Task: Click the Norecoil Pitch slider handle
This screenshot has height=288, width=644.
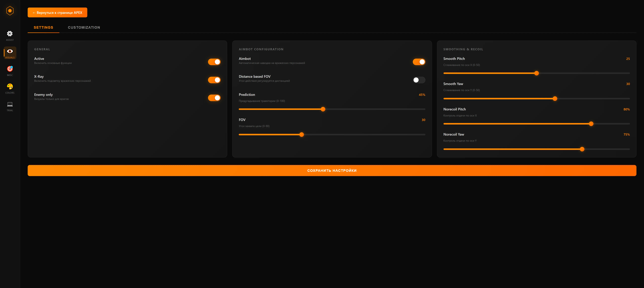Action: (591, 124)
